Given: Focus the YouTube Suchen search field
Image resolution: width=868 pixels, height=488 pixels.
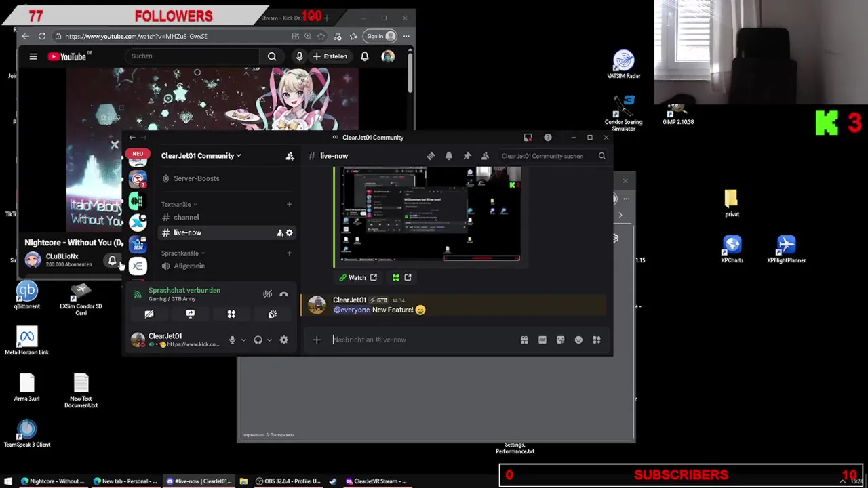Looking at the screenshot, I should tap(193, 56).
